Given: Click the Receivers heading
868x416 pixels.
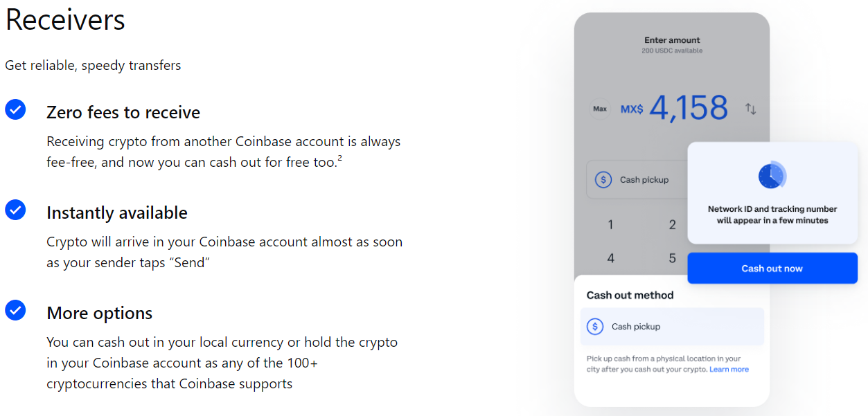Looking at the screenshot, I should pos(65,20).
